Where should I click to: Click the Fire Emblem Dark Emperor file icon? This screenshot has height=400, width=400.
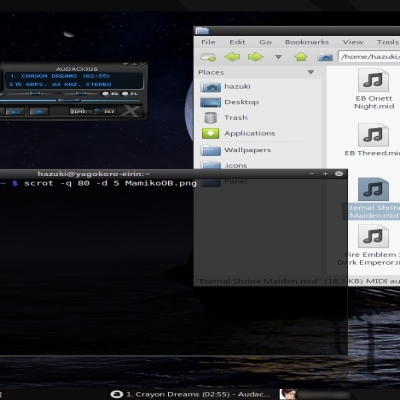pyautogui.click(x=373, y=236)
